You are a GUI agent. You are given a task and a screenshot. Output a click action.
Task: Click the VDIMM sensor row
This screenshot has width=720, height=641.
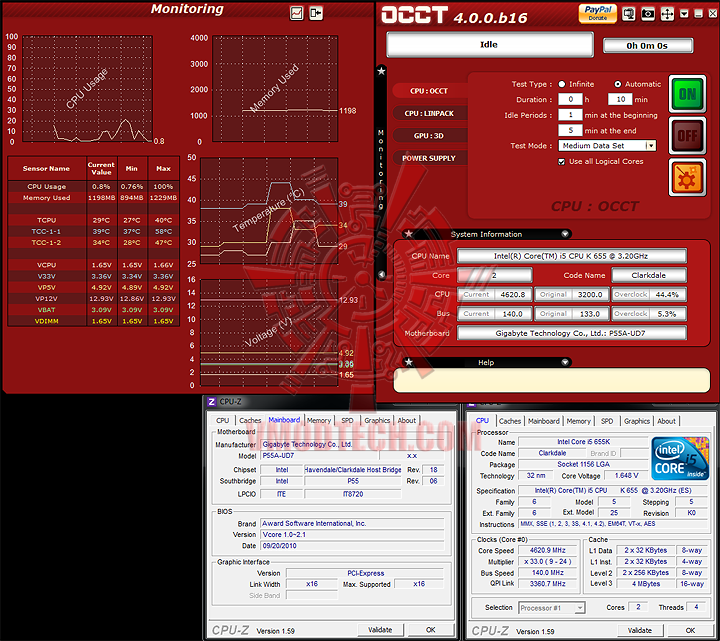coord(93,321)
